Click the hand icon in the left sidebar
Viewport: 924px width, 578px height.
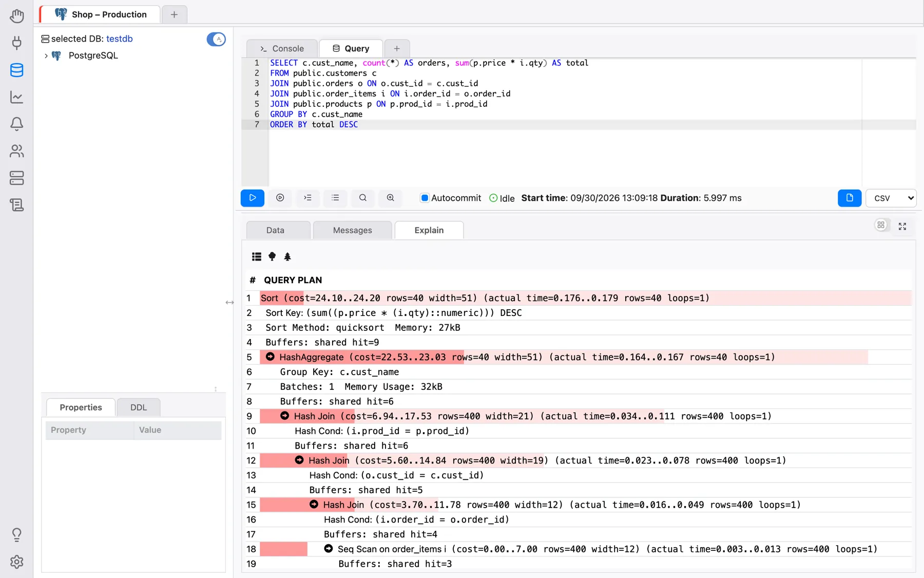click(16, 16)
